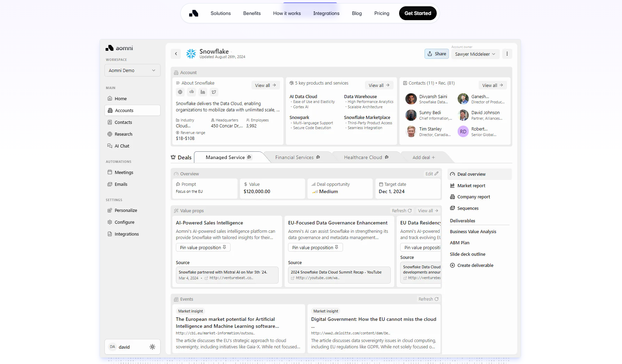Open Pricing in the top navigation
Image resolution: width=622 pixels, height=364 pixels.
[x=382, y=13]
